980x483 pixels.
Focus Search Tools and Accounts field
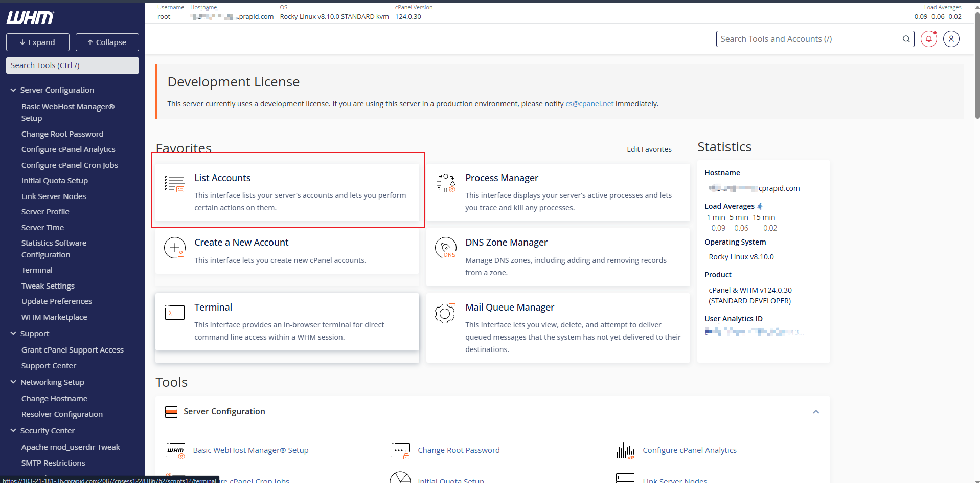815,39
